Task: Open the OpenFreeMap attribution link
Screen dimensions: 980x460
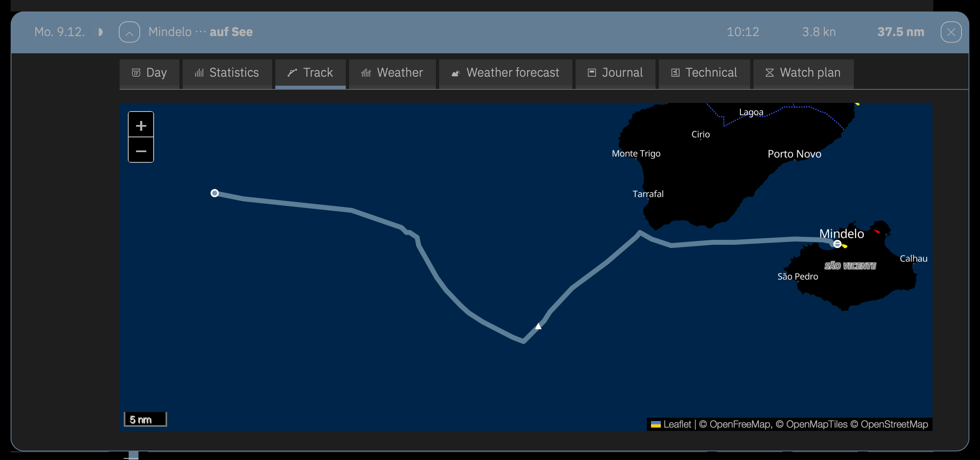Action: (x=740, y=424)
